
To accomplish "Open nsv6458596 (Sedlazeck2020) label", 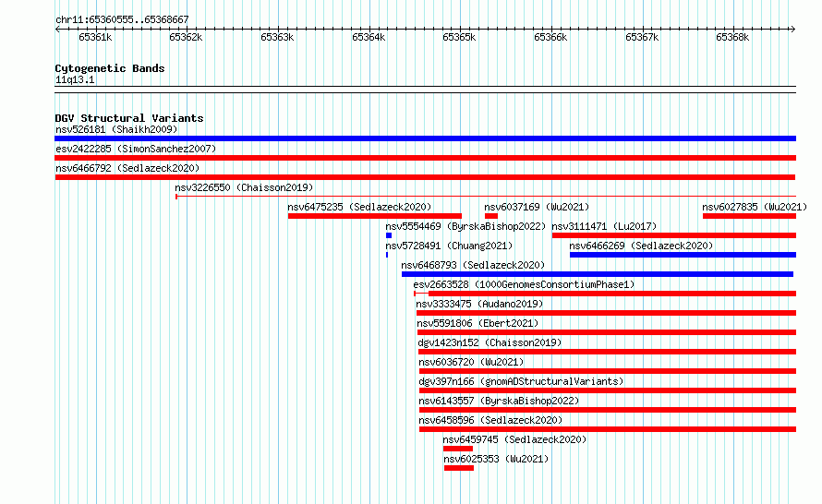I will coord(490,420).
